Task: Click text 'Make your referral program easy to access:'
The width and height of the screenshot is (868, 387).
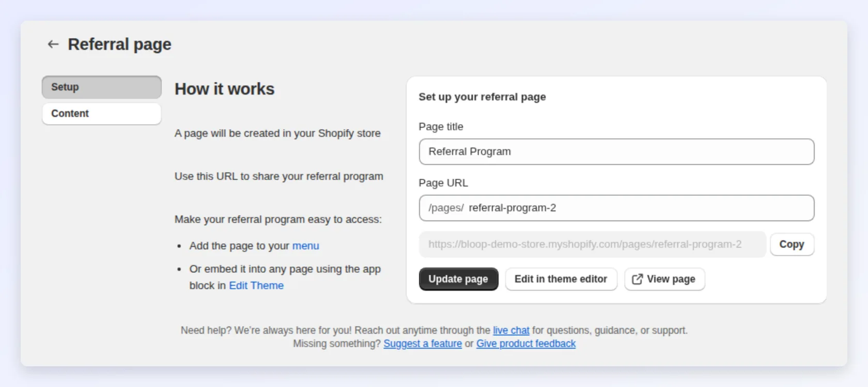Action: coord(278,220)
